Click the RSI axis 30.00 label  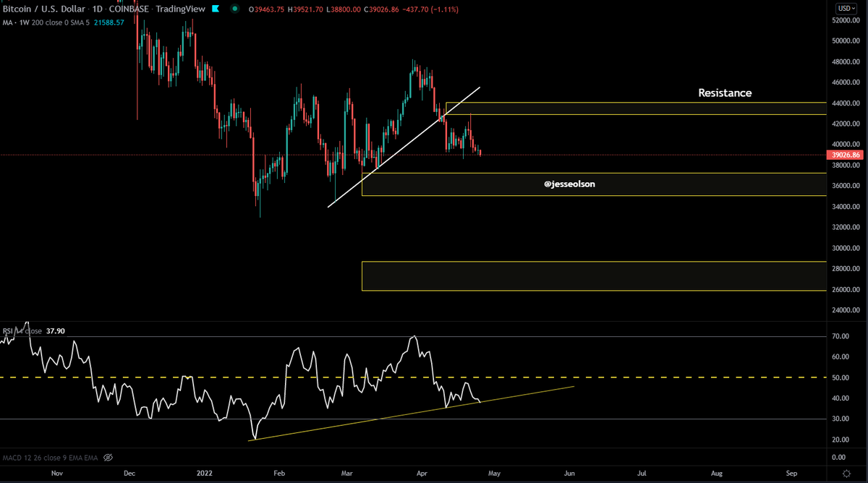tap(841, 419)
